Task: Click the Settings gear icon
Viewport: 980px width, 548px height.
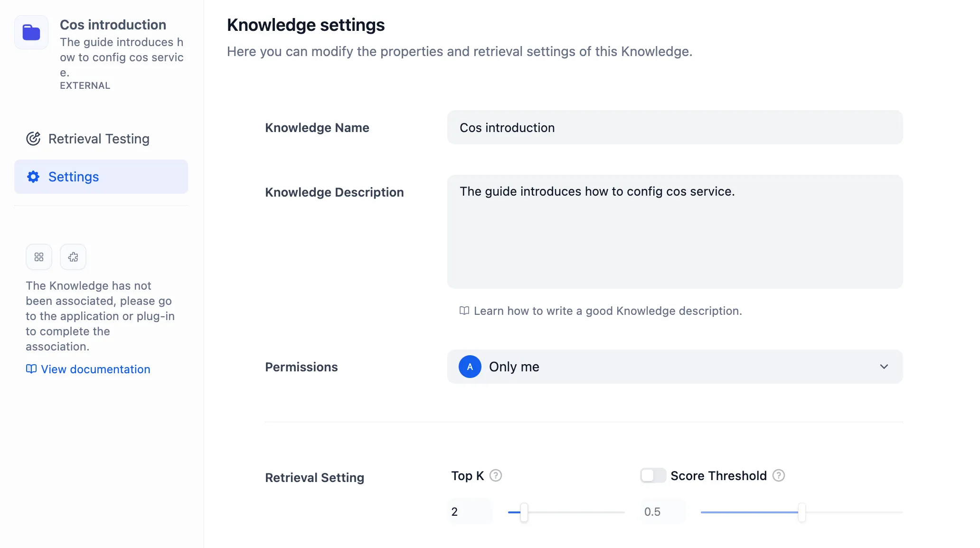Action: [33, 177]
